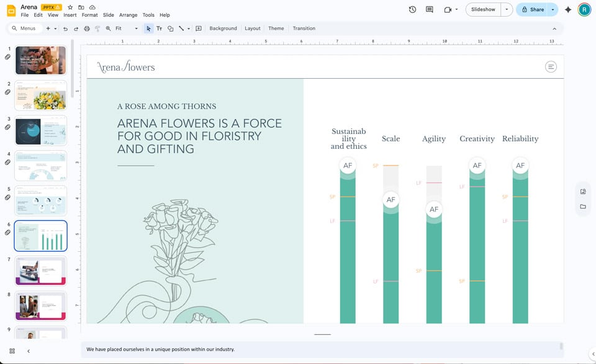Click the Paint format roller icon
The image size is (596, 364).
[97, 29]
